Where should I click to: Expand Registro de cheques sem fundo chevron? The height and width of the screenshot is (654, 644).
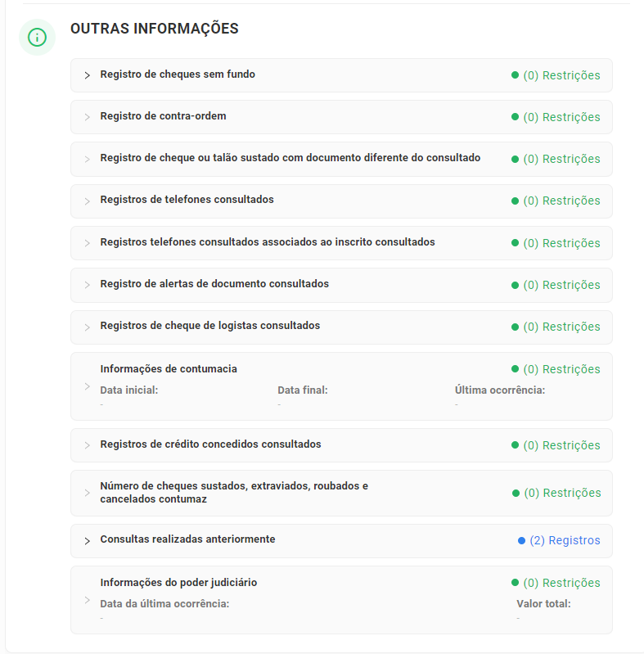(x=88, y=75)
